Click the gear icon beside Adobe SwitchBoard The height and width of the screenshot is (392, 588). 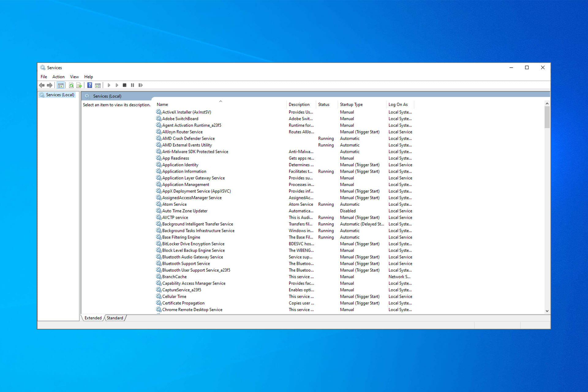(x=159, y=119)
